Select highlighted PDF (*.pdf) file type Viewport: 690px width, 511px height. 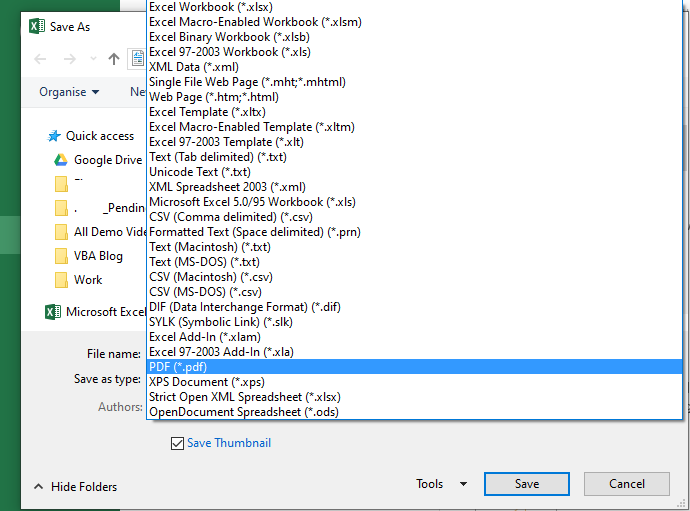click(414, 366)
